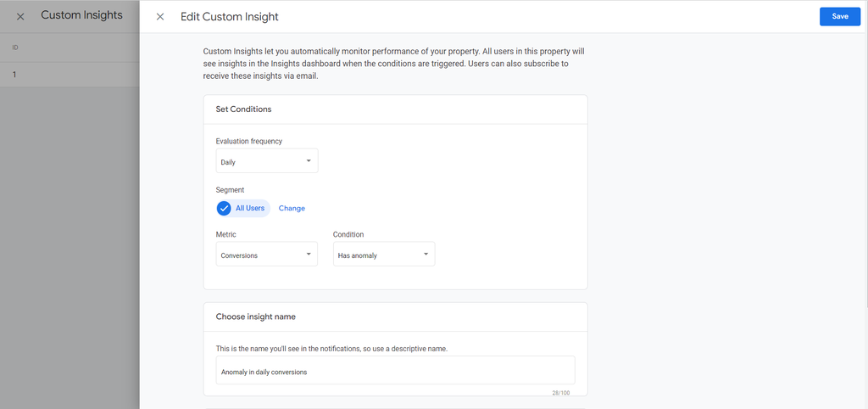Close the Edit Custom Insight panel
Image resolution: width=868 pixels, height=409 pixels.
click(x=160, y=17)
